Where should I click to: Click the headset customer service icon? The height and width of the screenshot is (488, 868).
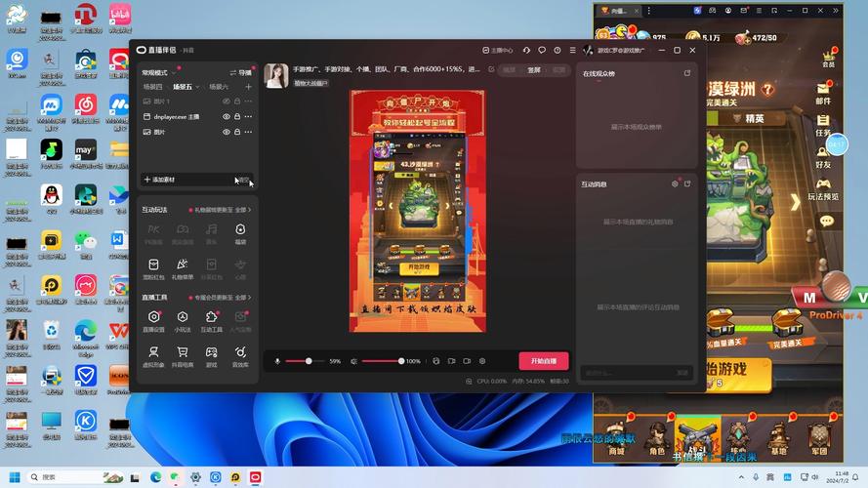click(x=526, y=50)
